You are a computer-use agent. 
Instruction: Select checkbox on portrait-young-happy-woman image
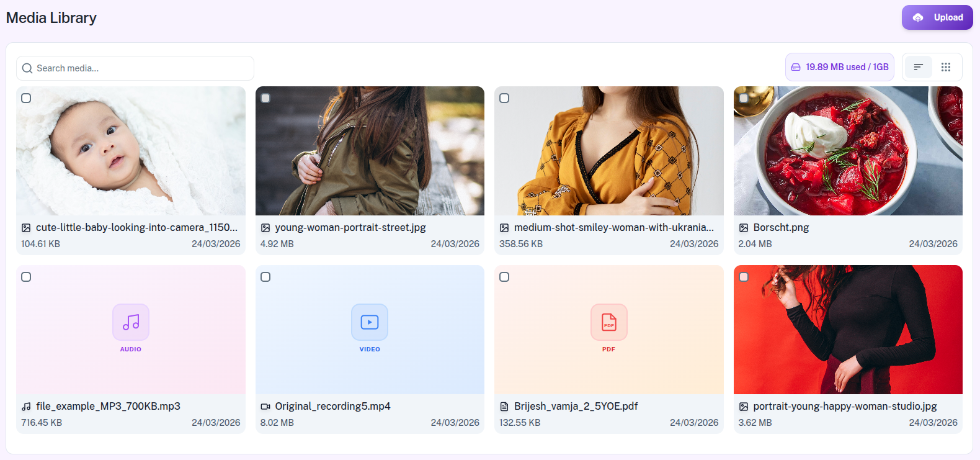744,277
